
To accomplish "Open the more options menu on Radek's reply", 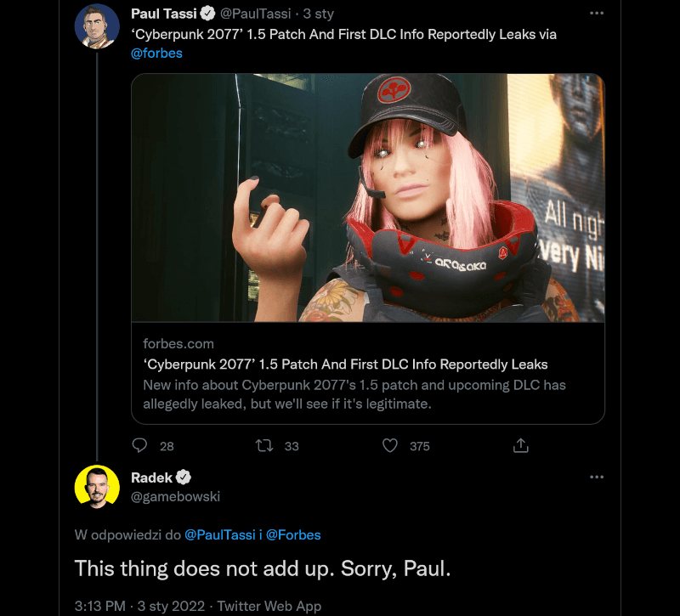I will pos(597,478).
